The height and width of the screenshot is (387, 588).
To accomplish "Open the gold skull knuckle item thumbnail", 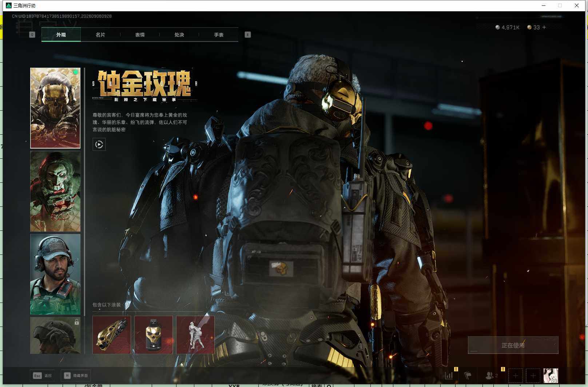I will (x=112, y=335).
